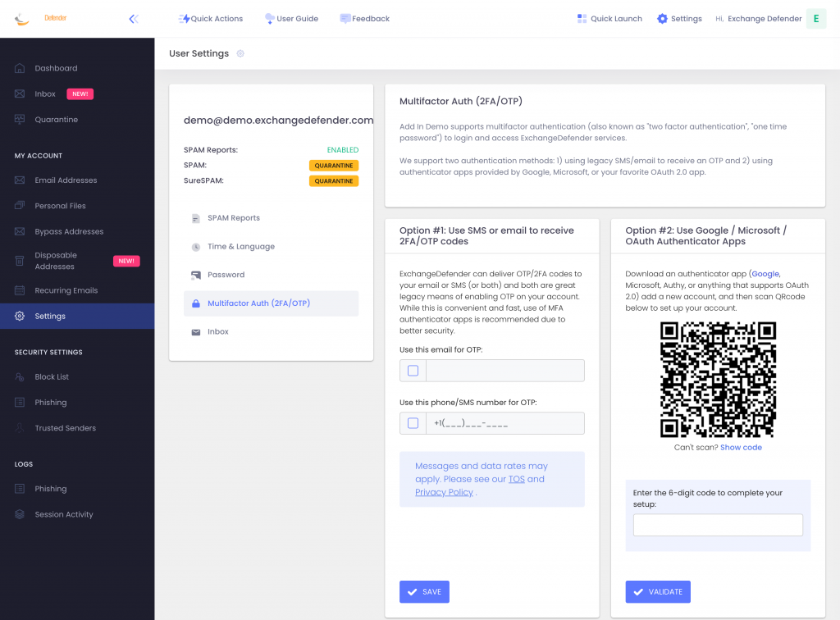Open the TOS link
Screen dimensions: 840x620
pyautogui.click(x=517, y=479)
